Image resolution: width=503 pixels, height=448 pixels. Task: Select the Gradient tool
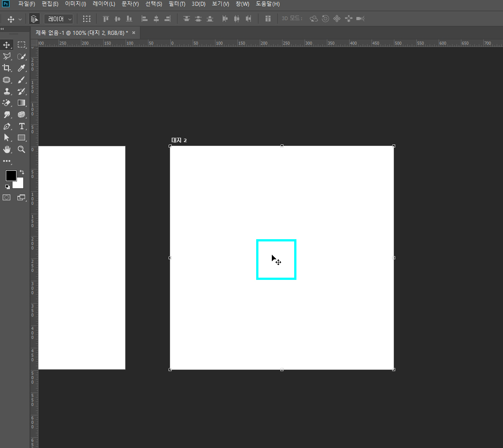click(21, 103)
